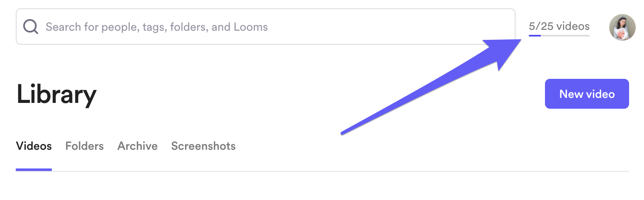Open the profile avatar menu

(x=622, y=27)
